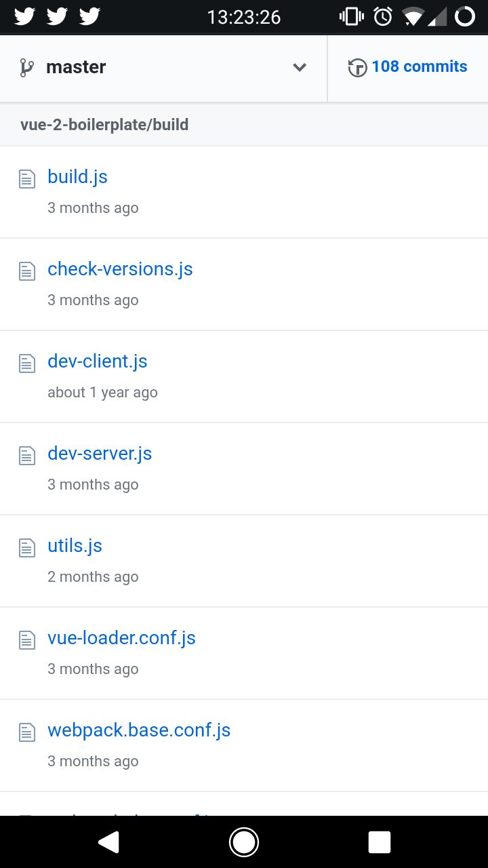Click the file icon beside utils.js
Viewport: 488px width, 868px height.
26,549
